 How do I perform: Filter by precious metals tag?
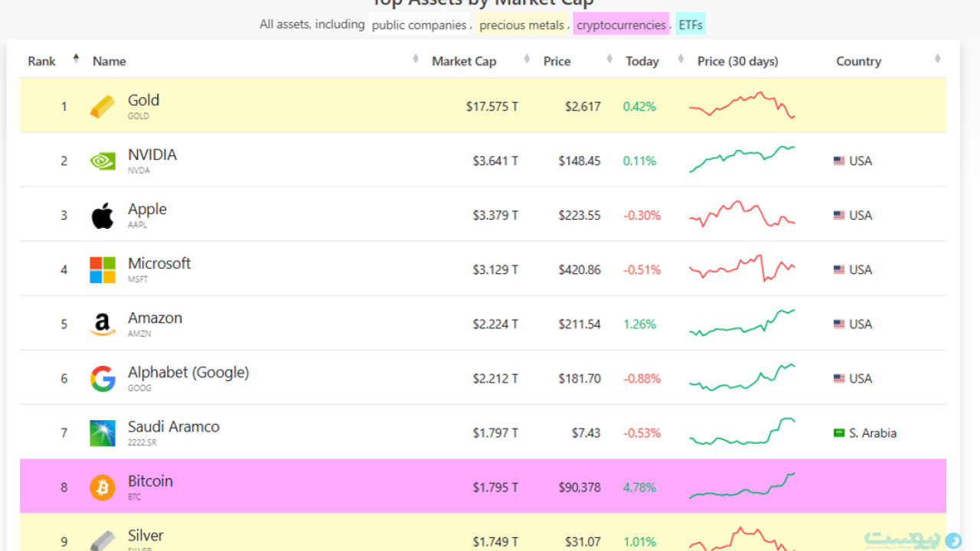pyautogui.click(x=522, y=25)
